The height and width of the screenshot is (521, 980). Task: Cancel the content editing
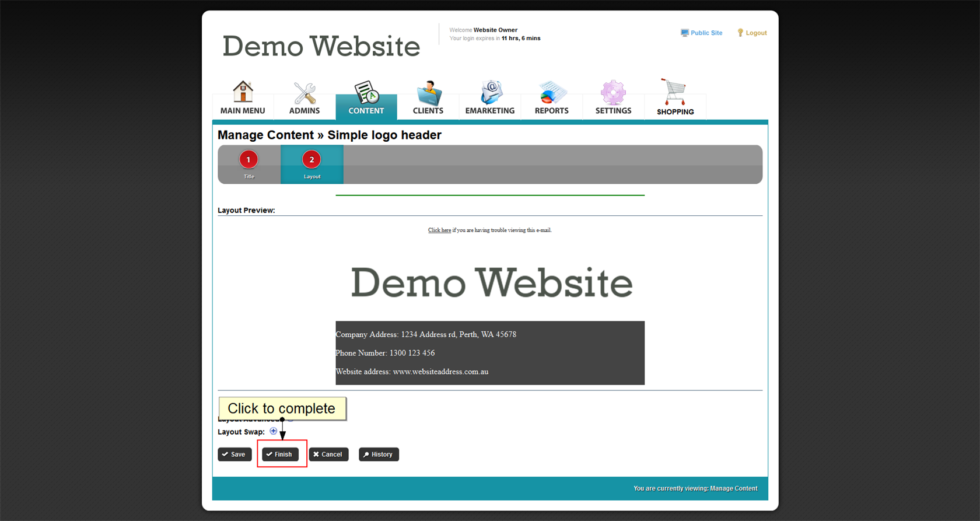(x=328, y=454)
